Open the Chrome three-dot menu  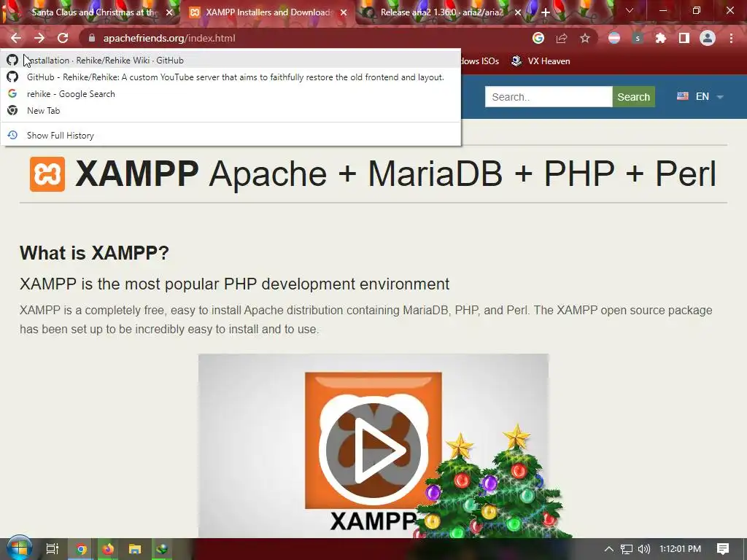tap(731, 38)
